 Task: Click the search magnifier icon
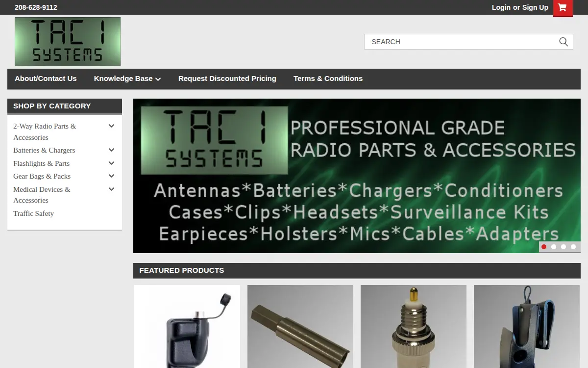[563, 42]
